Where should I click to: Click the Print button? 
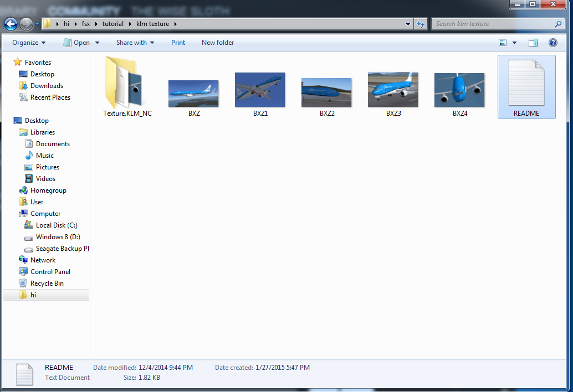178,43
